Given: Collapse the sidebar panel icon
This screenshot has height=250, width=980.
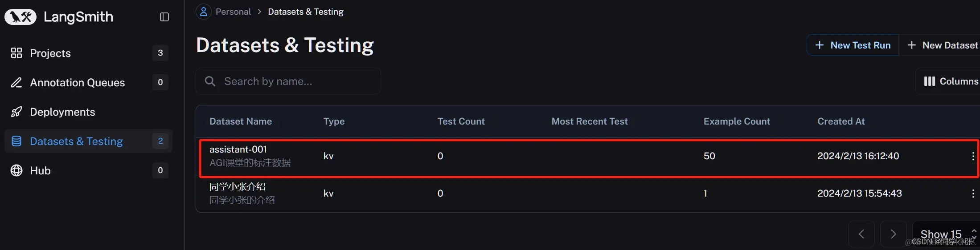Looking at the screenshot, I should (x=164, y=17).
